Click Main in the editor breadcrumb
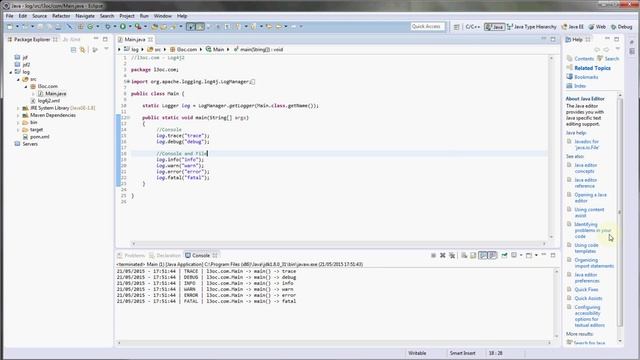This screenshot has width=640, height=360. coord(218,49)
